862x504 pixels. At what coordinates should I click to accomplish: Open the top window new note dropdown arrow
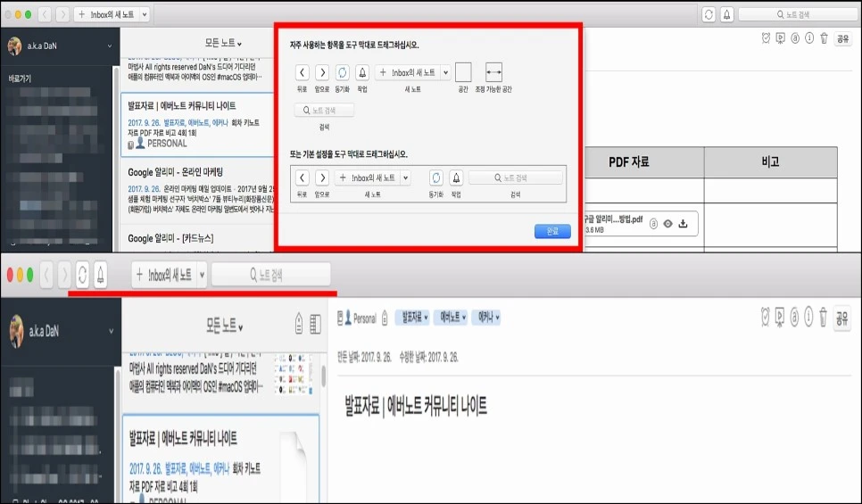tap(145, 15)
